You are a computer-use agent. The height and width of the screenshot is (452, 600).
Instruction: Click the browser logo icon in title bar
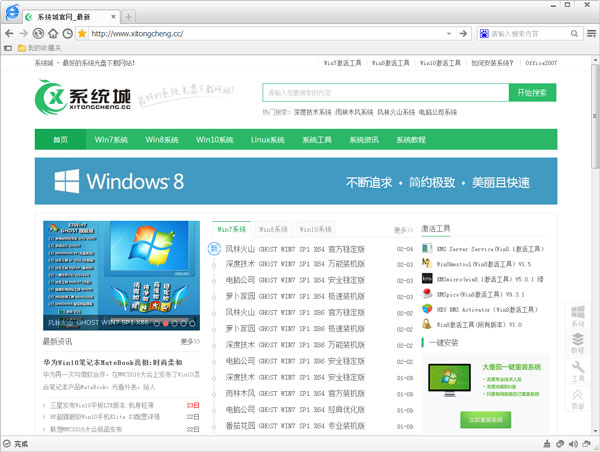click(12, 12)
